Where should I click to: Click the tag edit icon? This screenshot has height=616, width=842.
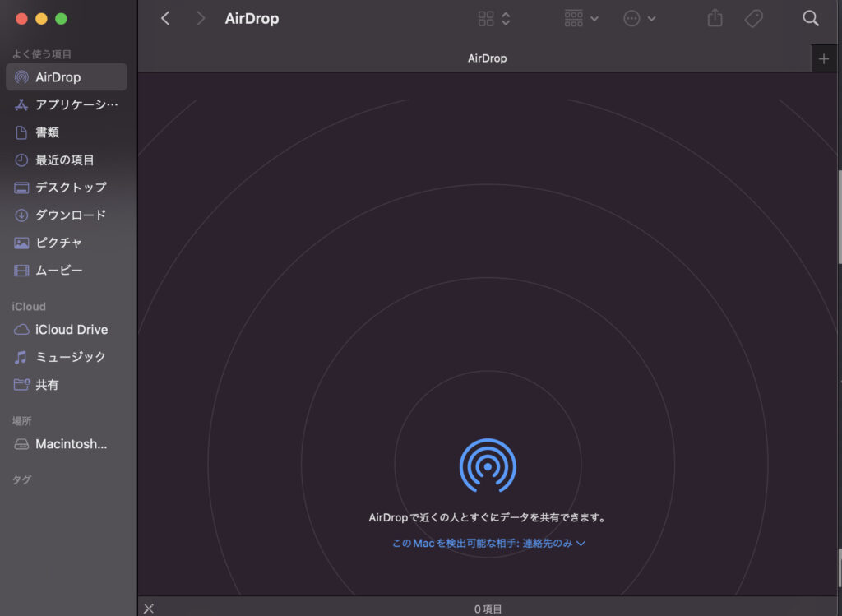tap(754, 19)
